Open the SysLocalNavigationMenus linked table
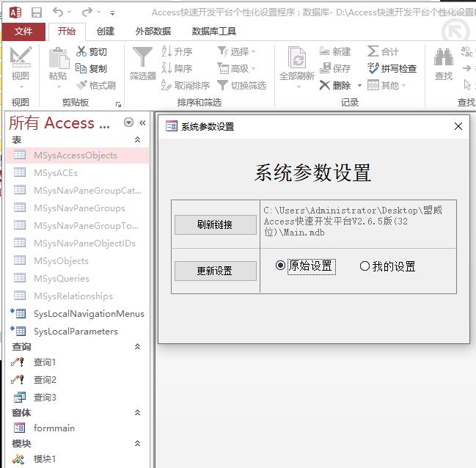476x468 pixels. tap(78, 314)
